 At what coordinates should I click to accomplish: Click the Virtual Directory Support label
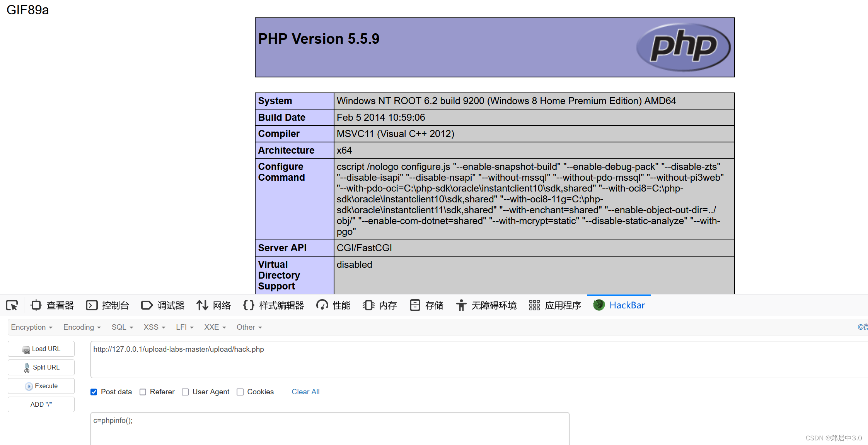[279, 276]
